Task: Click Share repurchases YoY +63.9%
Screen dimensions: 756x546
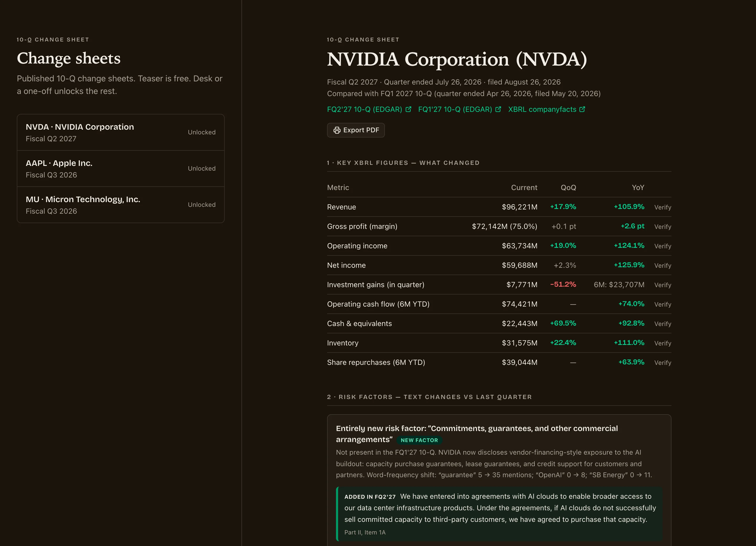Action: 631,362
